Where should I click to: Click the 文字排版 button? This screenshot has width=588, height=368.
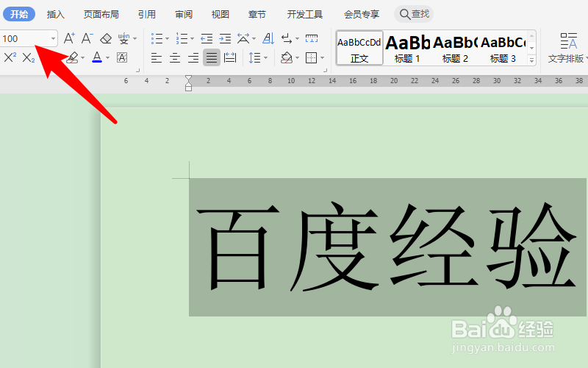(x=567, y=48)
